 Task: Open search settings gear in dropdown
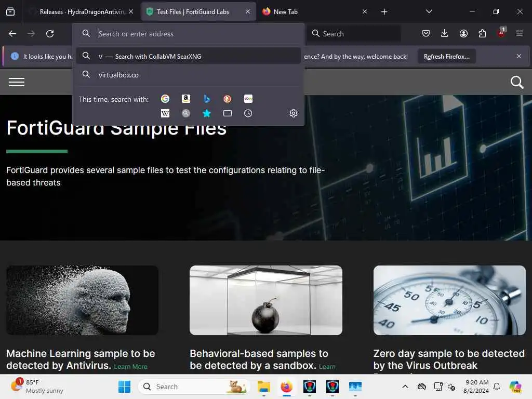(x=294, y=113)
